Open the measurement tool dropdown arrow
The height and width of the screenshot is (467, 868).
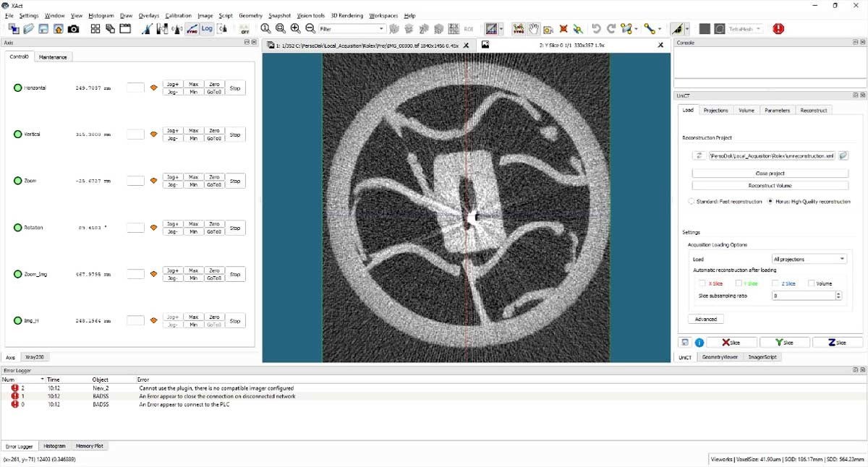coord(659,29)
